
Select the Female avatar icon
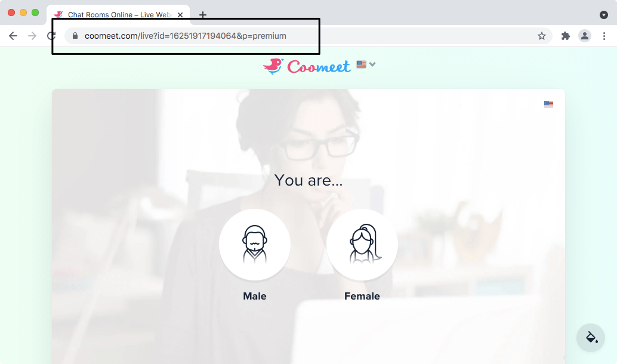362,245
